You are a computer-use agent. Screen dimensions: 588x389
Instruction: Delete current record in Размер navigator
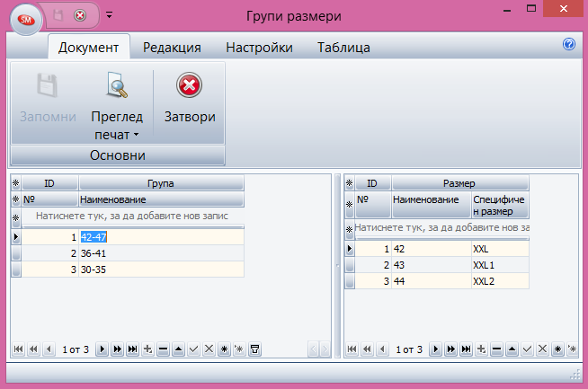[x=496, y=349]
